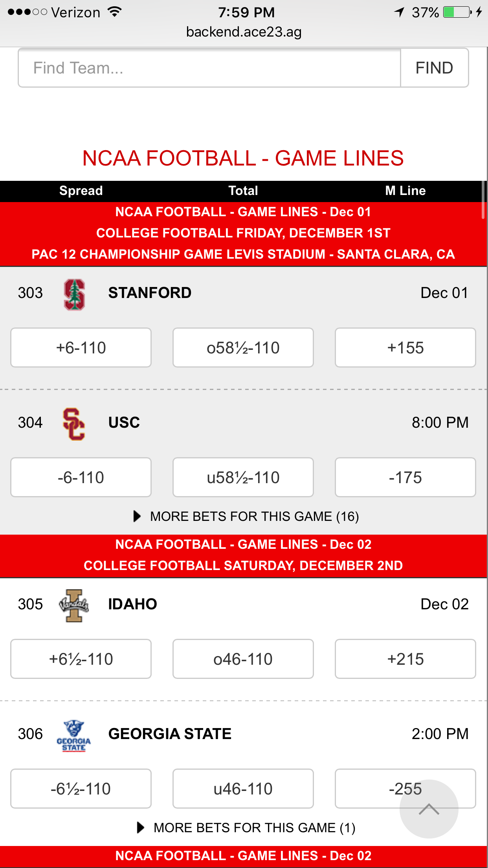The image size is (488, 868).
Task: Tap the Spread column header
Action: (x=81, y=191)
